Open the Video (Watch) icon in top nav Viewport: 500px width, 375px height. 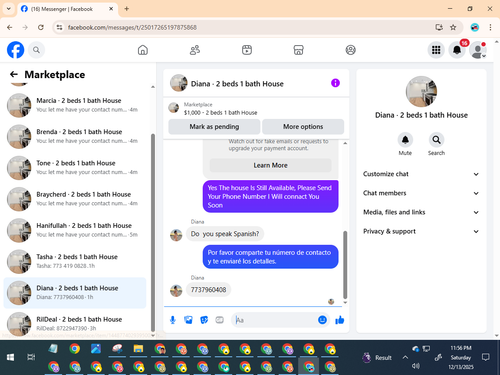click(x=247, y=50)
